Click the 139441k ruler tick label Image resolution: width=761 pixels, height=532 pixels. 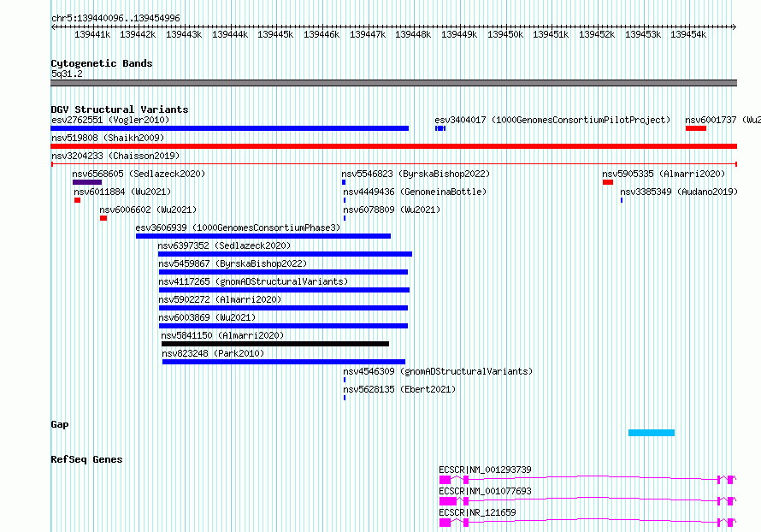click(92, 34)
